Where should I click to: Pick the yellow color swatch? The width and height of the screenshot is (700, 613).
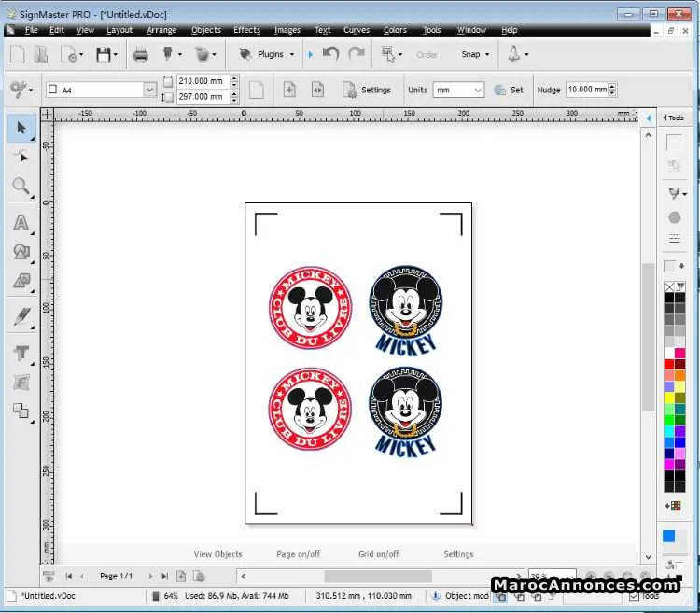(669, 397)
